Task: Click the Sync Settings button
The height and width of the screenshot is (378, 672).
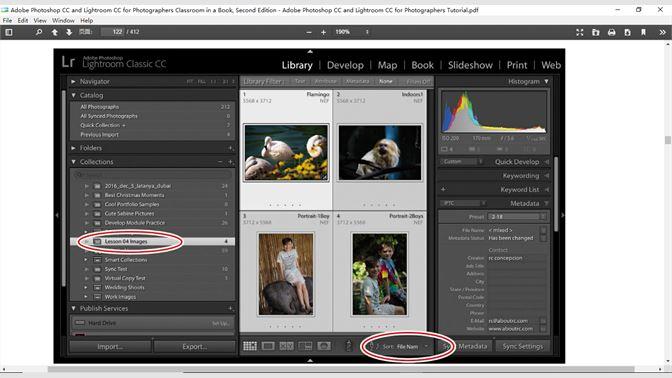Action: point(523,346)
